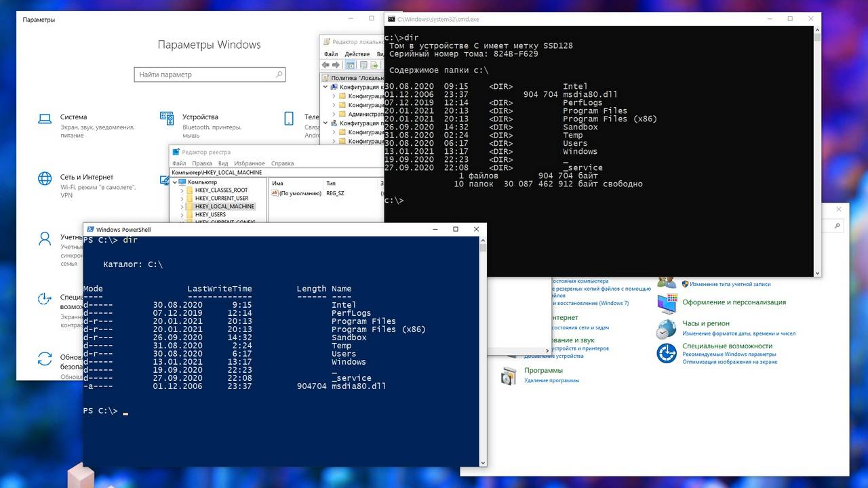
Task: Click the magnifier icon in Settings search box
Action: tap(279, 75)
